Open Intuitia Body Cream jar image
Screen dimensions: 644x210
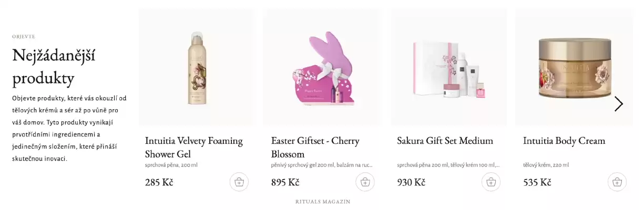click(574, 67)
